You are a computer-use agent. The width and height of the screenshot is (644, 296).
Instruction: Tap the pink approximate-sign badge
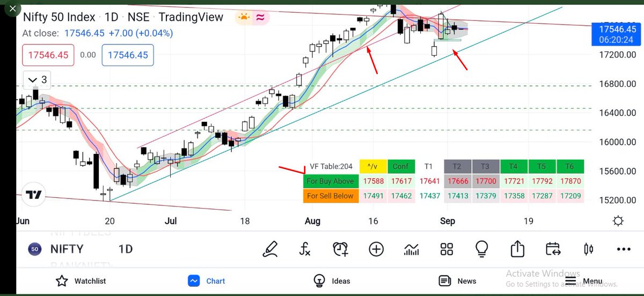click(261, 17)
